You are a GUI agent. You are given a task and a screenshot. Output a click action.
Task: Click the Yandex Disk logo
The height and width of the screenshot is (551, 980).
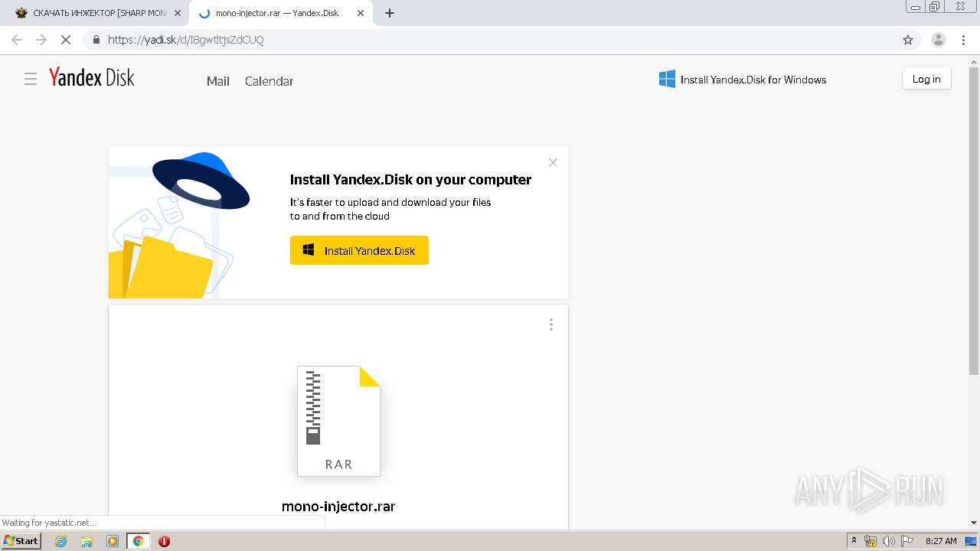coord(92,77)
